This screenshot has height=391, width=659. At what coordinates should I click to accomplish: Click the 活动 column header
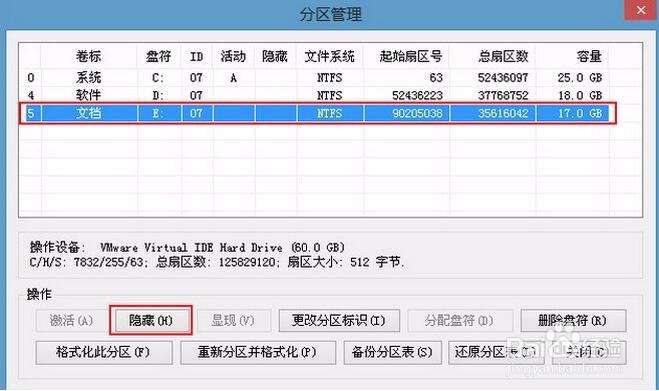click(x=233, y=56)
